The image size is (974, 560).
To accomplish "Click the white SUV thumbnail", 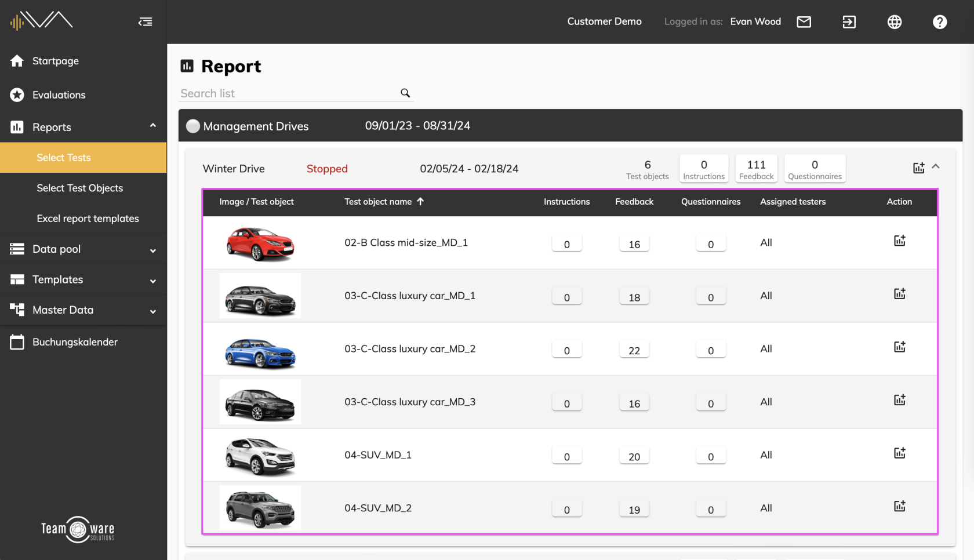I will 260,456.
